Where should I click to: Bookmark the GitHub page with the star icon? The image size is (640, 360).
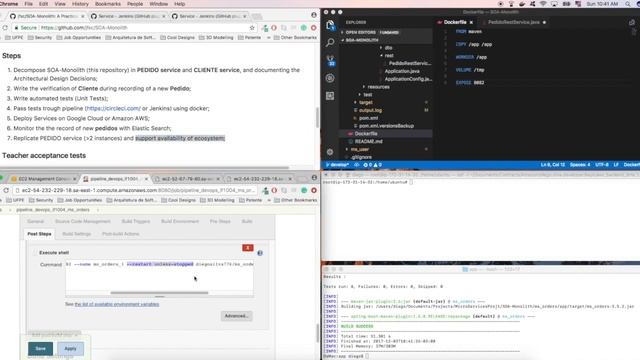[x=252, y=28]
